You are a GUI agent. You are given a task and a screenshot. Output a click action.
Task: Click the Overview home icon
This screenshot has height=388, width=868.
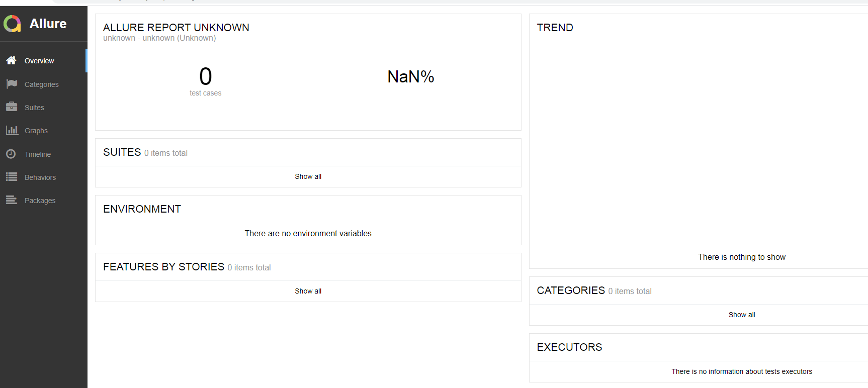point(11,60)
